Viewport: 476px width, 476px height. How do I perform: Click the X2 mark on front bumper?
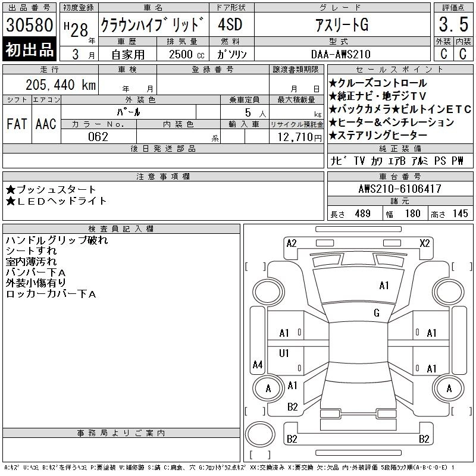pyautogui.click(x=425, y=243)
